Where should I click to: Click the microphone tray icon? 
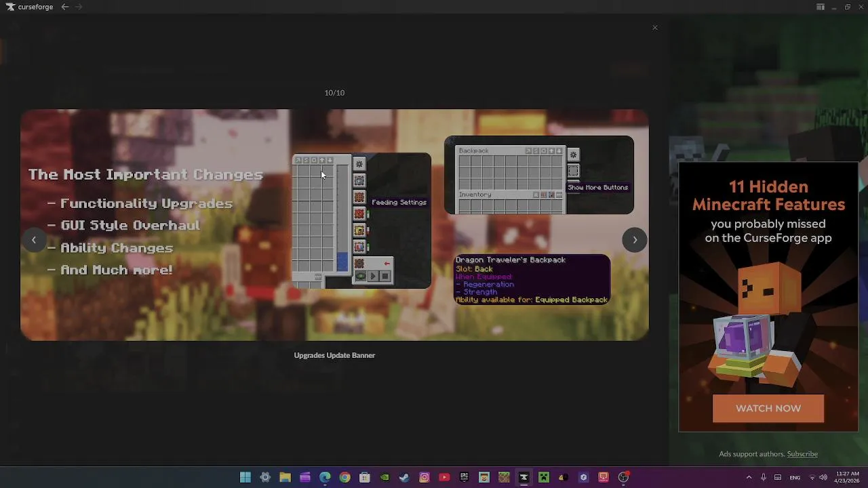click(764, 477)
